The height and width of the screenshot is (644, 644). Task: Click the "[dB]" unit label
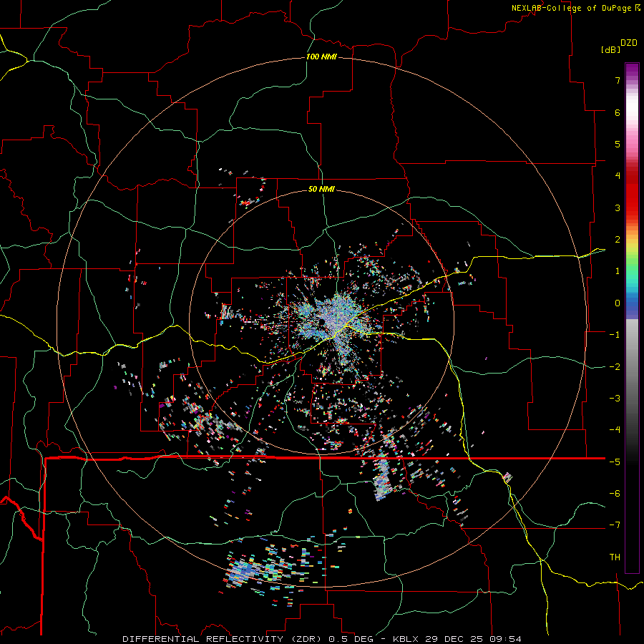[x=611, y=49]
